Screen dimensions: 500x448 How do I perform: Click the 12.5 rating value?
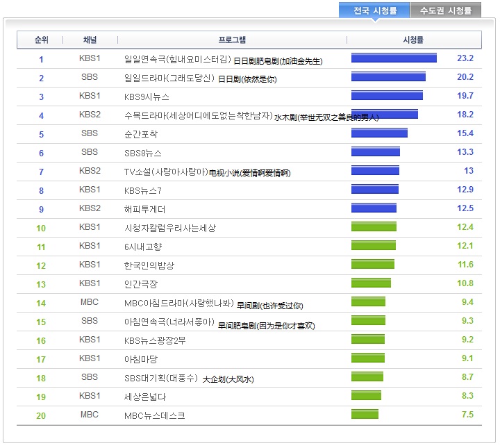click(x=465, y=208)
